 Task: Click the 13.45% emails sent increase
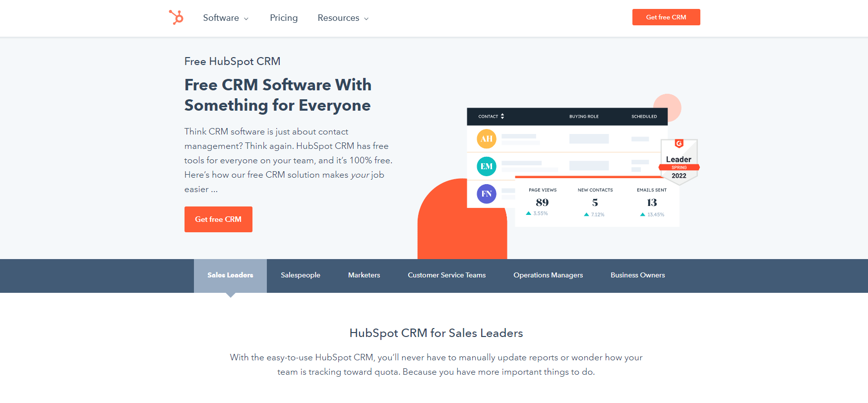pyautogui.click(x=652, y=214)
